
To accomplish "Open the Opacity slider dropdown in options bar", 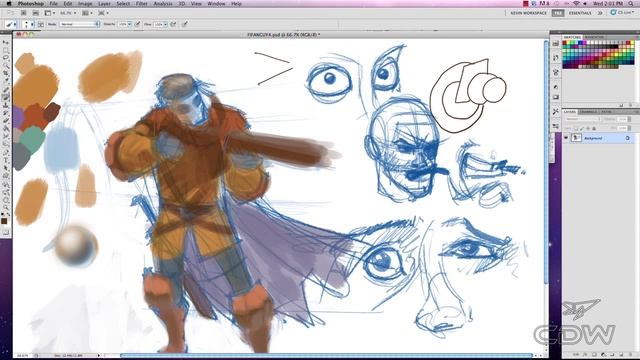I will point(129,24).
